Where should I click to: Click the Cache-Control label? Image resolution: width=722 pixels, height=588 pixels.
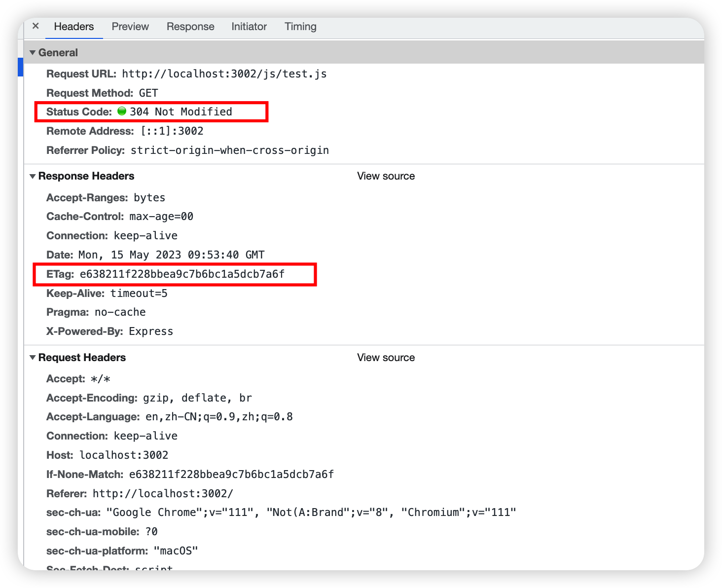tap(85, 217)
